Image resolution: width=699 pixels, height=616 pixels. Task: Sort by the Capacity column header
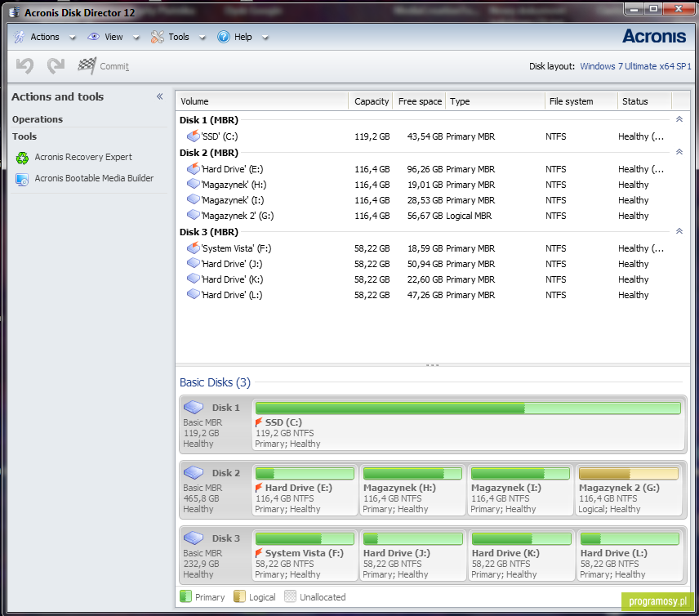[x=371, y=101]
